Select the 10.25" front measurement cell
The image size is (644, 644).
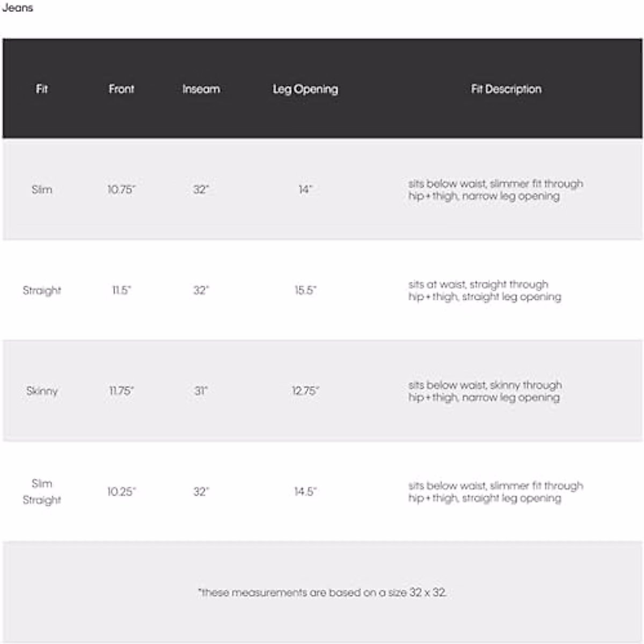click(x=121, y=492)
